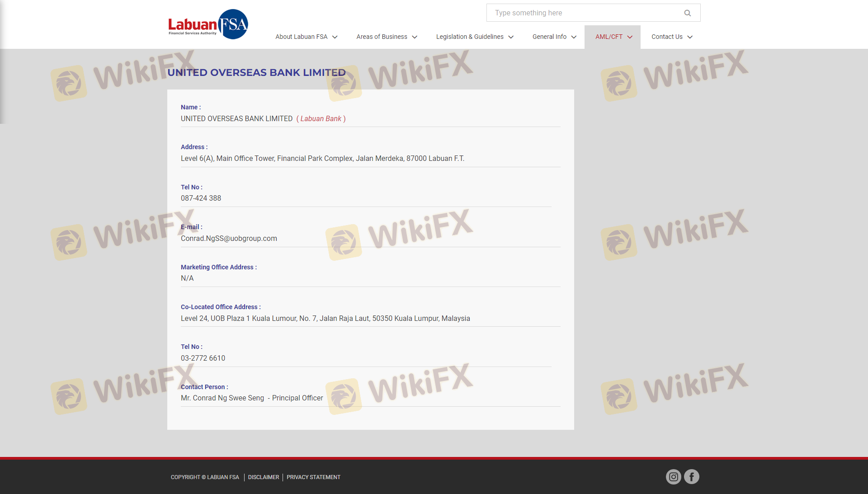This screenshot has height=494, width=868.
Task: Click the Copyright Labuan FSA text
Action: click(205, 477)
